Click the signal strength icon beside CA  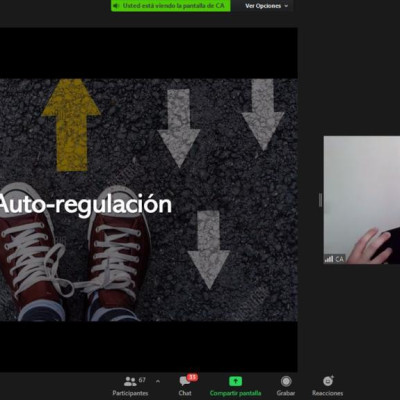pos(329,259)
